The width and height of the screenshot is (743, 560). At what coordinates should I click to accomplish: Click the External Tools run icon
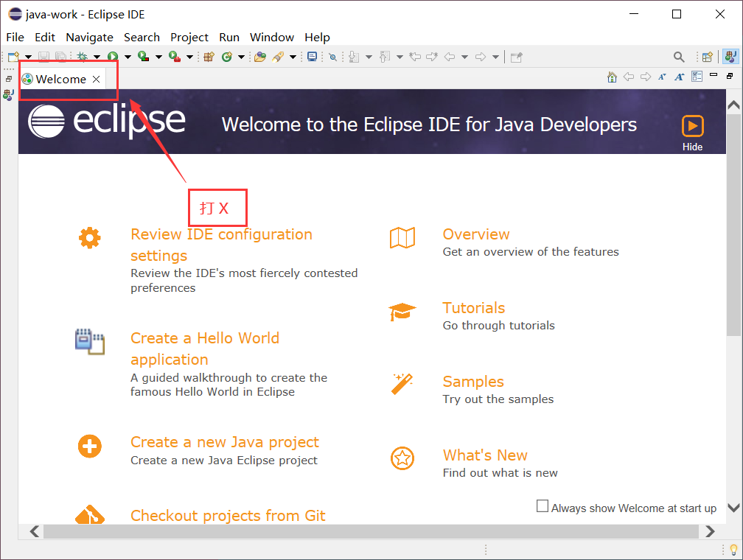[x=175, y=57]
